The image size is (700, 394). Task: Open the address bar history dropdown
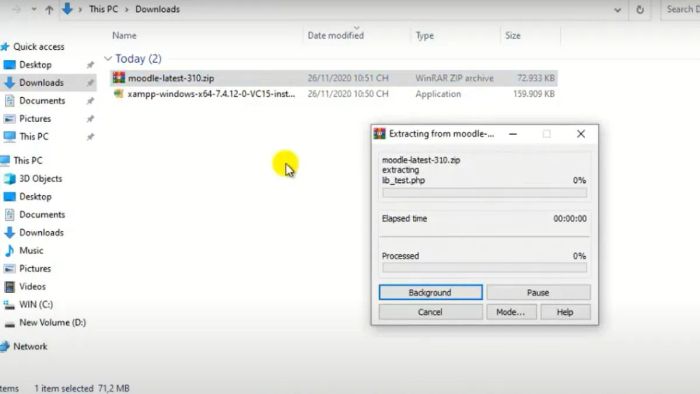[x=617, y=10]
